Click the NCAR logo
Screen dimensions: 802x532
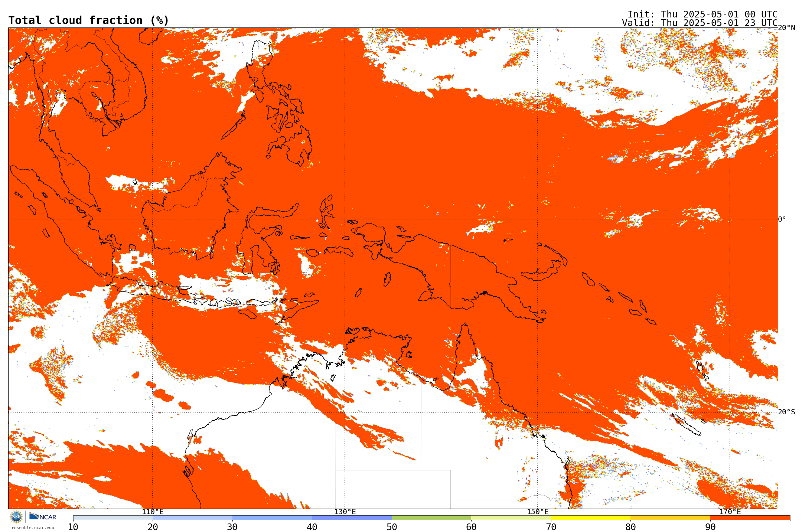[43, 516]
